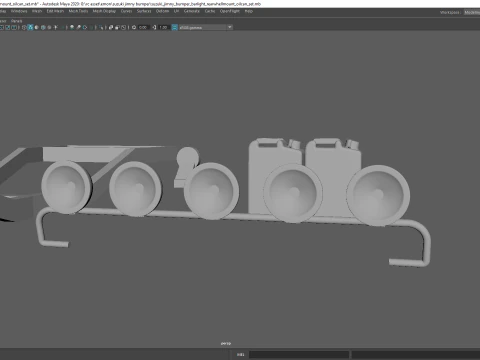Toggle wireframe display icon in panel toolbar
The height and width of the screenshot is (360, 480).
24,27
